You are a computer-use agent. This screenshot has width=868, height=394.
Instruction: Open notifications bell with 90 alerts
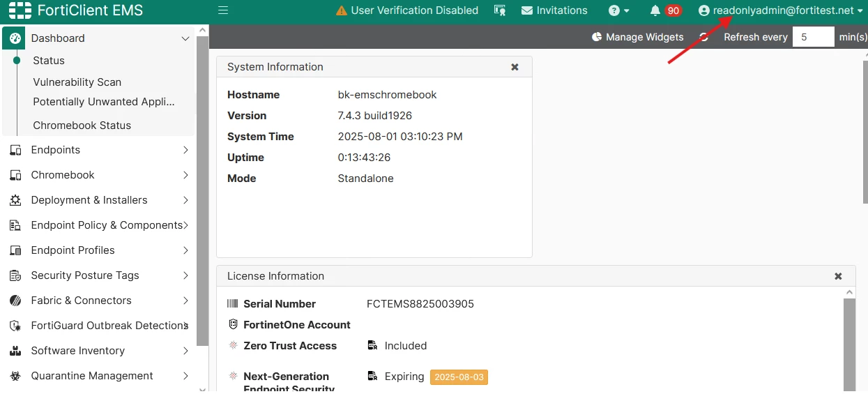665,10
